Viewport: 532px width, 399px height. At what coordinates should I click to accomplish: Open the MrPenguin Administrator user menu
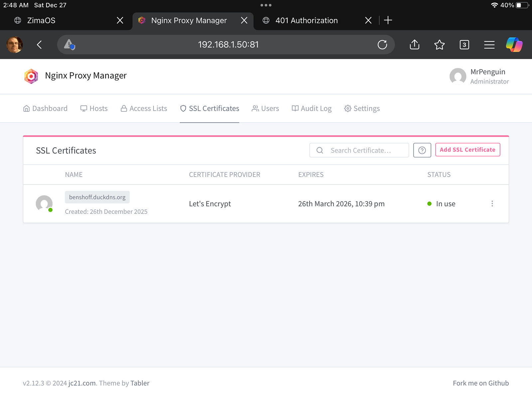pos(479,76)
